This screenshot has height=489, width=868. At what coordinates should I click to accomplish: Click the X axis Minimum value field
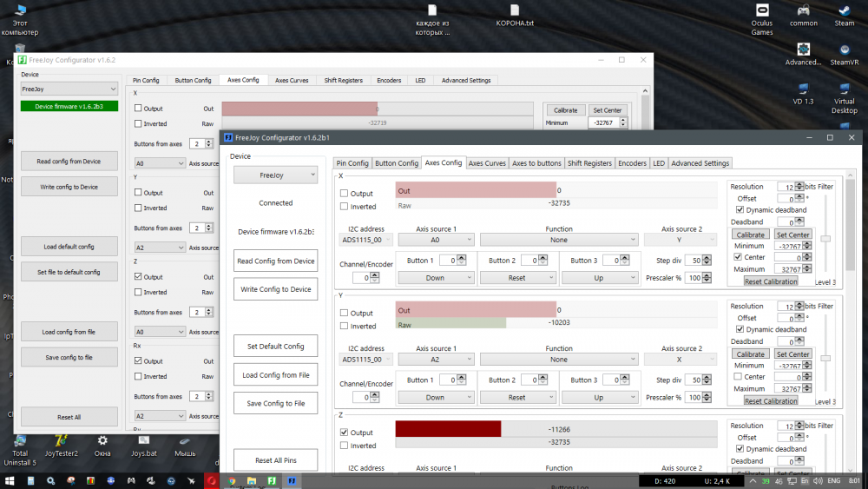pos(788,246)
